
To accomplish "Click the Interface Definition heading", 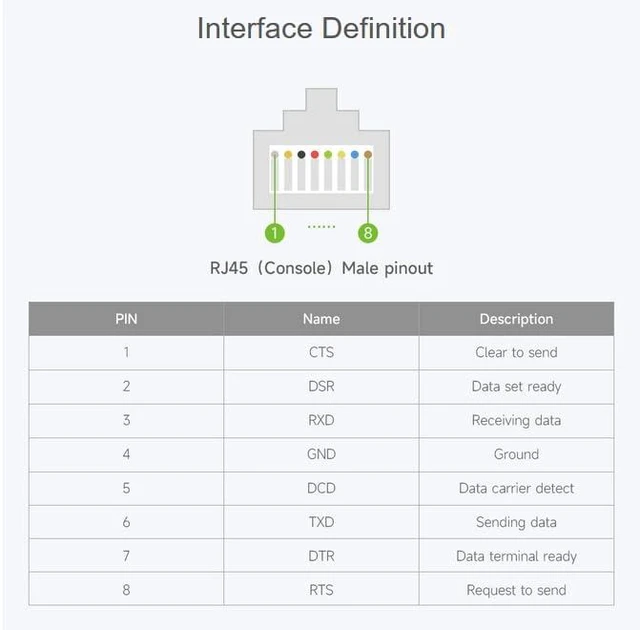I will coord(321,28).
